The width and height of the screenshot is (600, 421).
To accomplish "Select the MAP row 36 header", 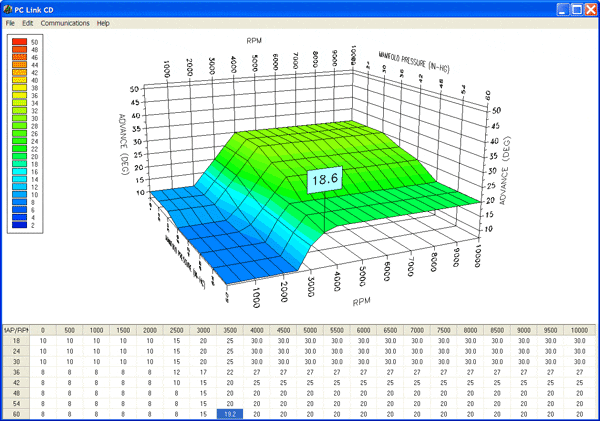I will pyautogui.click(x=16, y=371).
